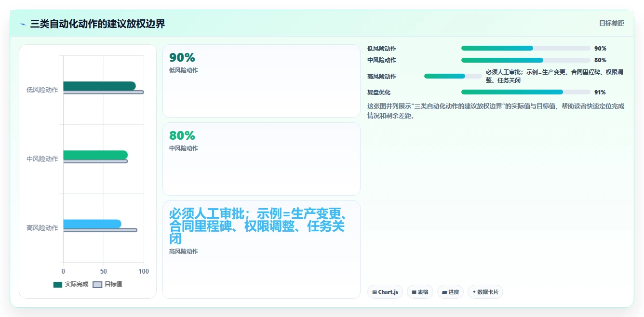Click the 目标值 legend color swatch
The width and height of the screenshot is (644, 317).
coord(97,284)
